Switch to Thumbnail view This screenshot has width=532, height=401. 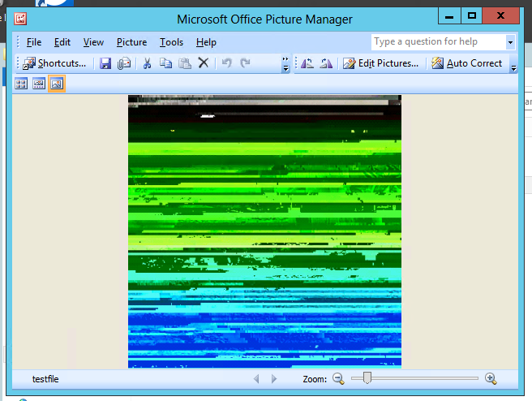pos(21,84)
